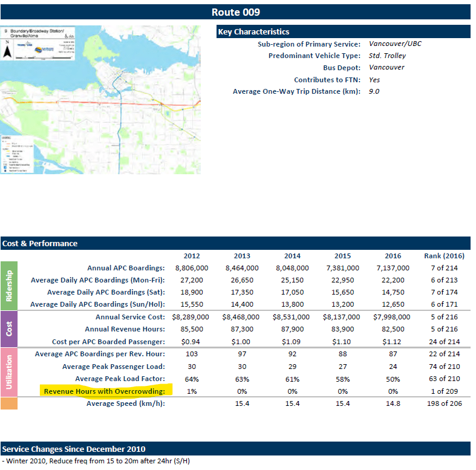Viewport: 476px width, 470px height.
Task: Click the purple Cost side label
Action: [10, 329]
